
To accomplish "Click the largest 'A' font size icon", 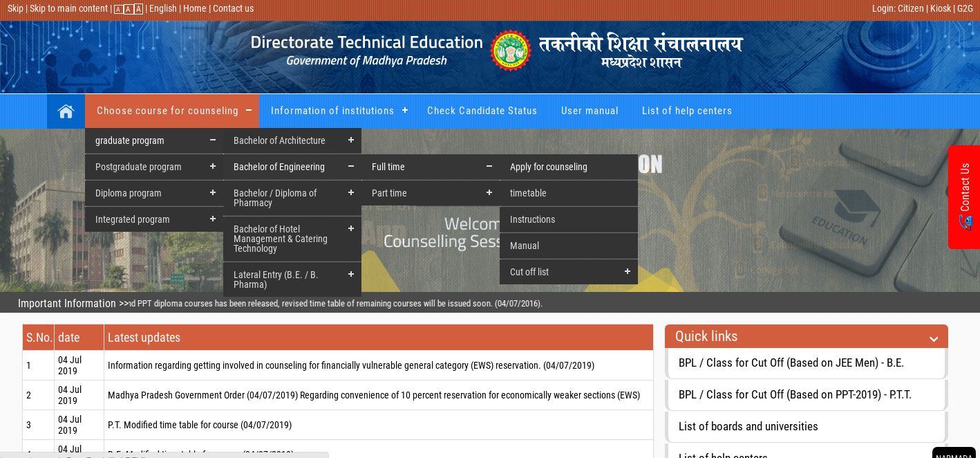I will (x=138, y=9).
